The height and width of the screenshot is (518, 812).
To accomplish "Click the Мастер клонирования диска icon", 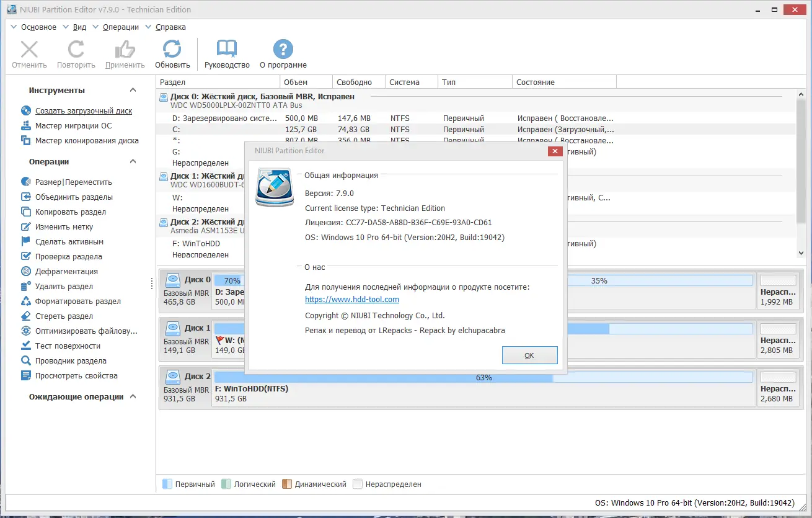I will pos(26,141).
